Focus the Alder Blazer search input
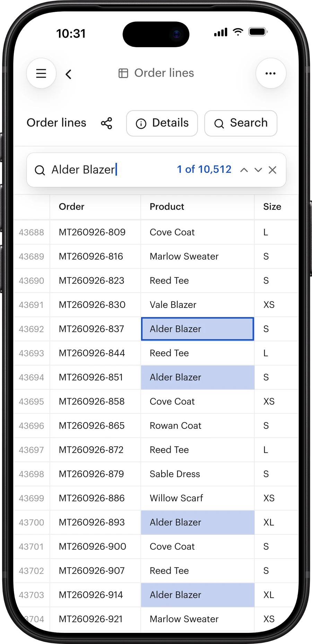Viewport: 312px width, 644px height. point(83,170)
